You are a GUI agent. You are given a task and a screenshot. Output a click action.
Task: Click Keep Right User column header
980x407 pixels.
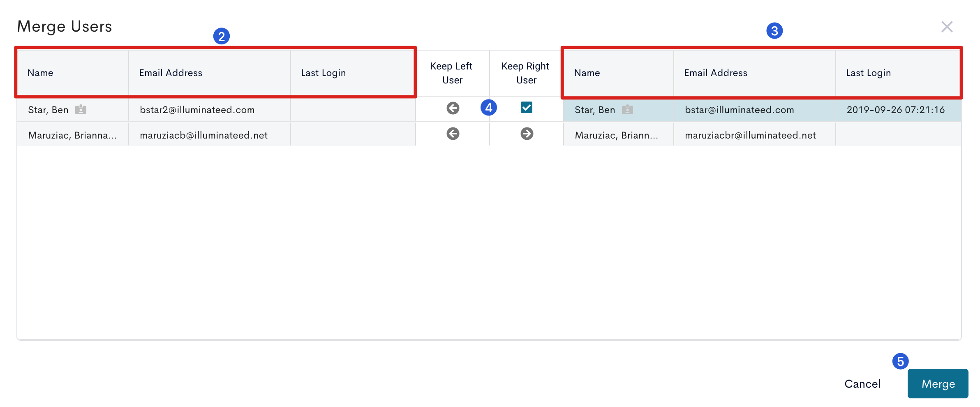point(526,73)
